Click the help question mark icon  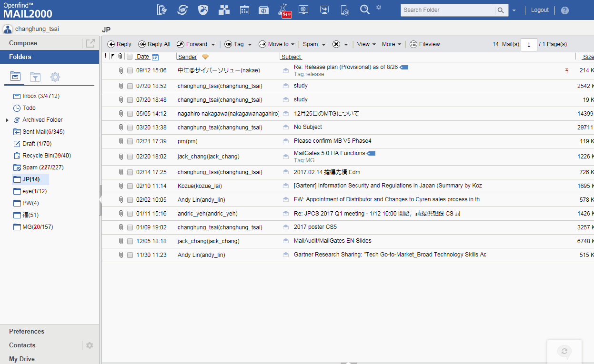tap(564, 10)
